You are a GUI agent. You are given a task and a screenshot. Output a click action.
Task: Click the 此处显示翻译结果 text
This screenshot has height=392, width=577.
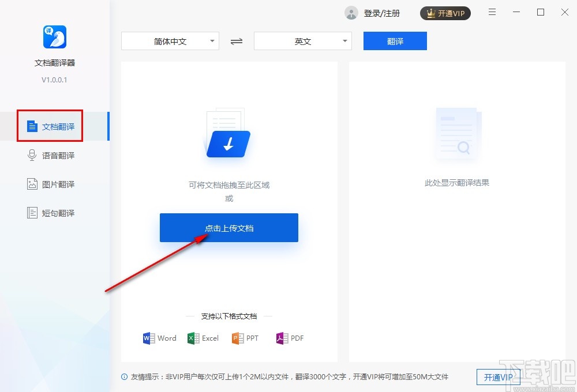click(x=456, y=182)
